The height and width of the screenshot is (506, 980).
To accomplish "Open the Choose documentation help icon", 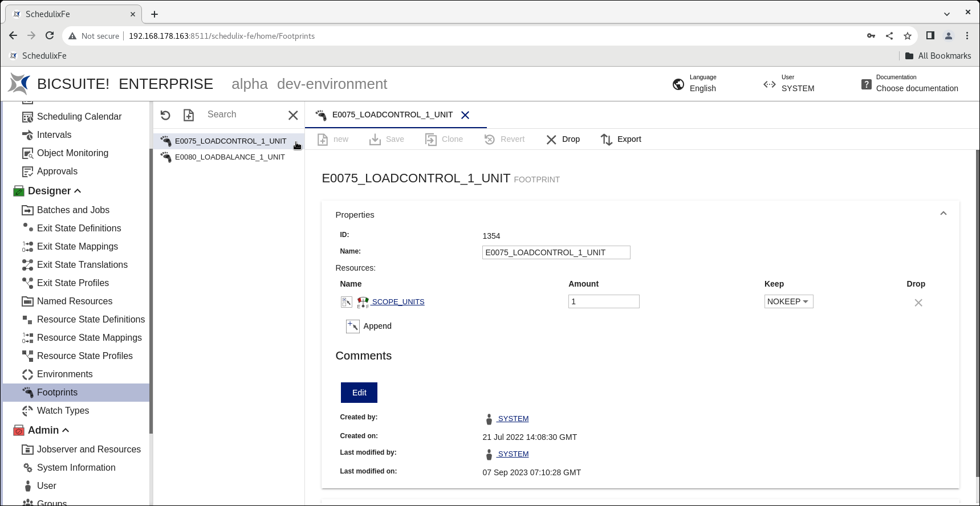I will click(x=866, y=84).
